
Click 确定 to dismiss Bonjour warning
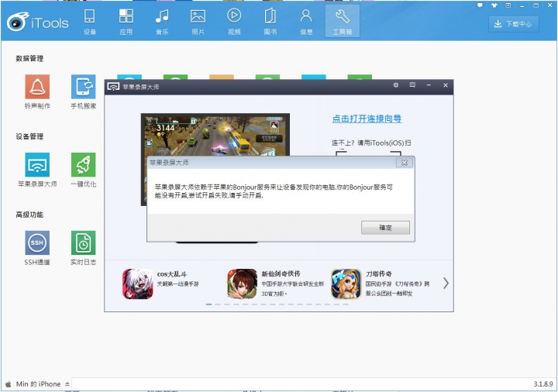click(x=385, y=228)
